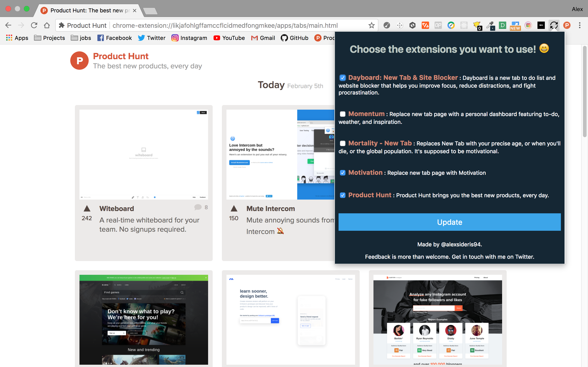The image size is (588, 367).
Task: Check notifications on the bell extension icon
Action: pos(476,25)
